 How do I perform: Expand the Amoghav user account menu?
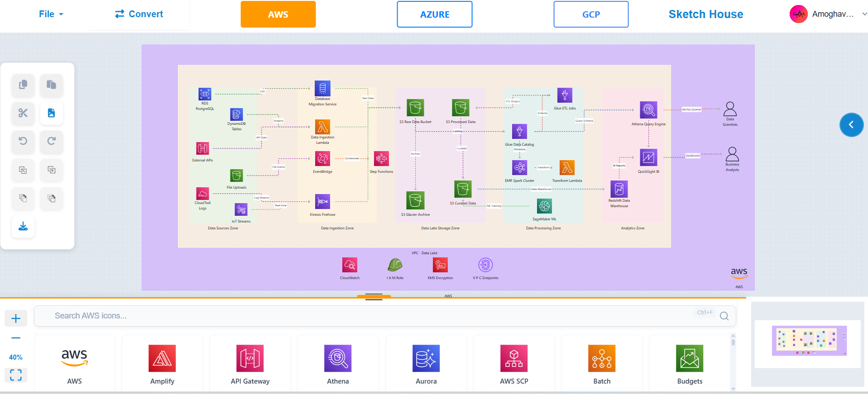coord(828,14)
